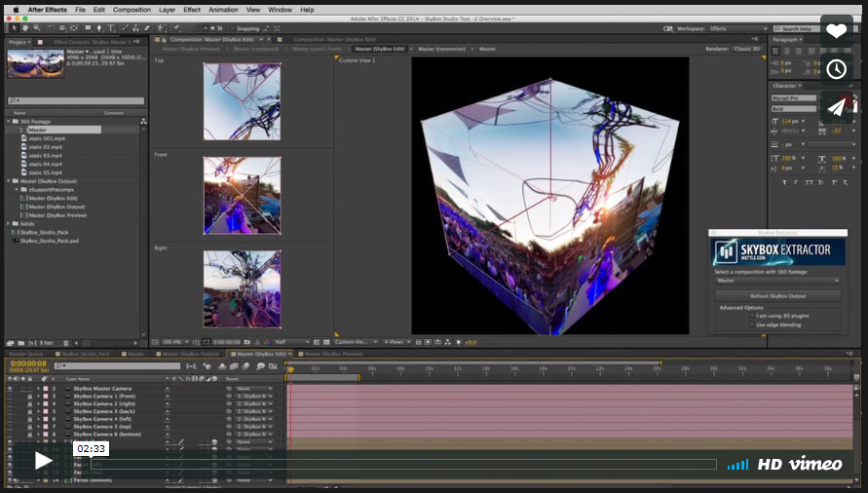The width and height of the screenshot is (868, 493).
Task: Click the snapshot camera icon below viewer
Action: tap(246, 342)
